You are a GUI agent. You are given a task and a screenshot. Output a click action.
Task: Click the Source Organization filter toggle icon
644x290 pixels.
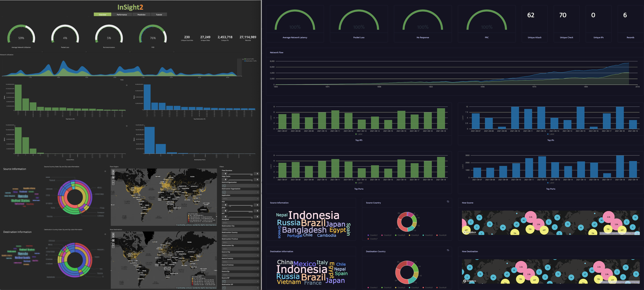tap(224, 186)
